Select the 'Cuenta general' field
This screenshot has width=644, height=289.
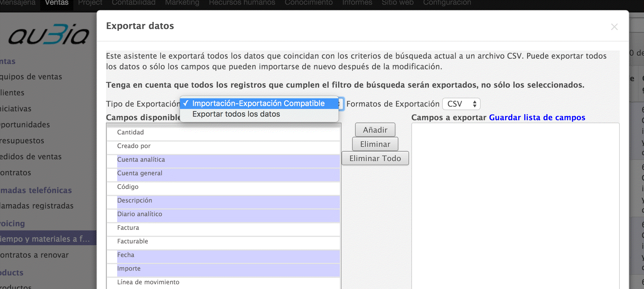coord(140,173)
